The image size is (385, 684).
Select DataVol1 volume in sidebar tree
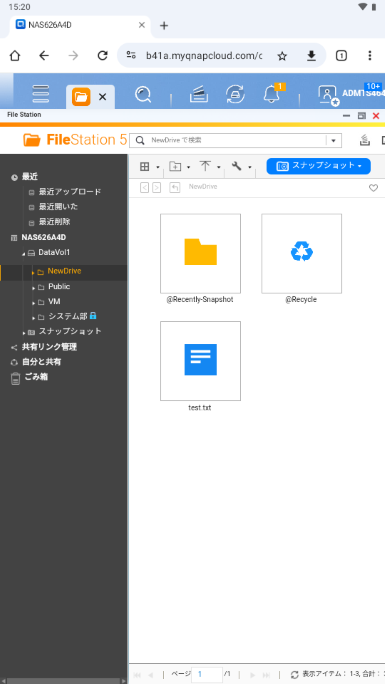[x=54, y=253]
